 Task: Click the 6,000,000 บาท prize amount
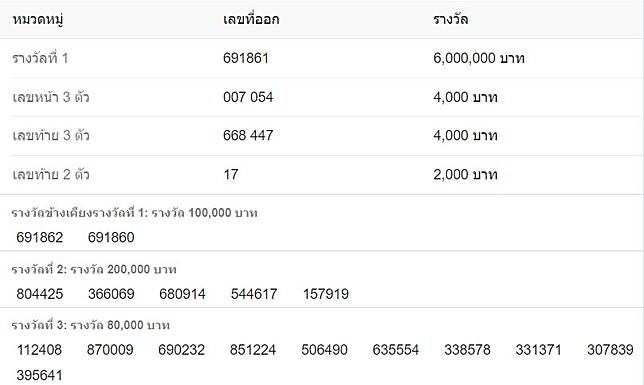[x=479, y=58]
